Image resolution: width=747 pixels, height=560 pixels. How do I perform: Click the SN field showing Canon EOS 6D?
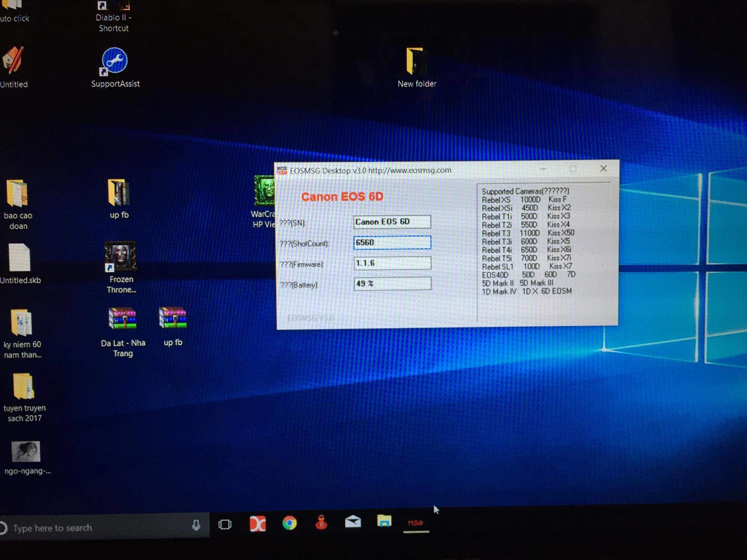pos(392,222)
